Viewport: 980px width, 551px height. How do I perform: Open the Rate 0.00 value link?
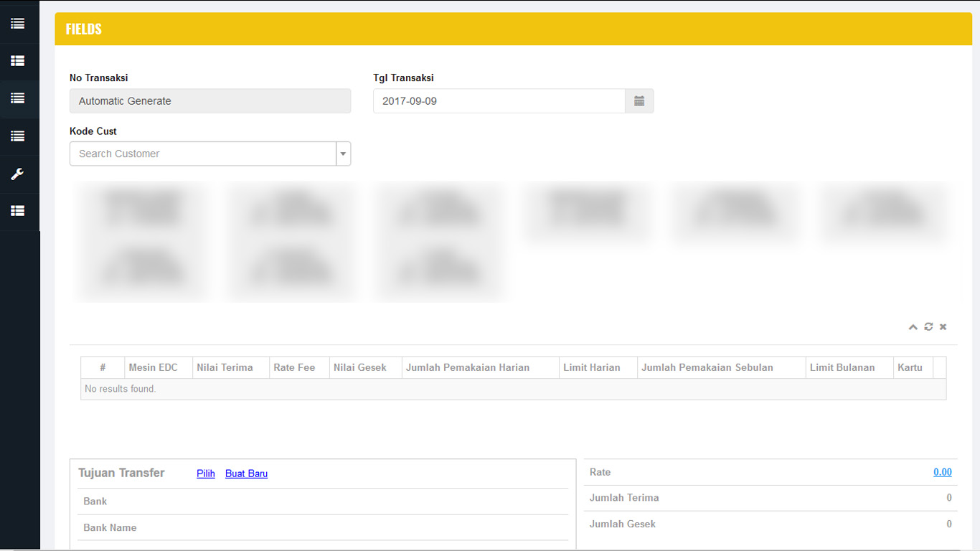pyautogui.click(x=942, y=472)
